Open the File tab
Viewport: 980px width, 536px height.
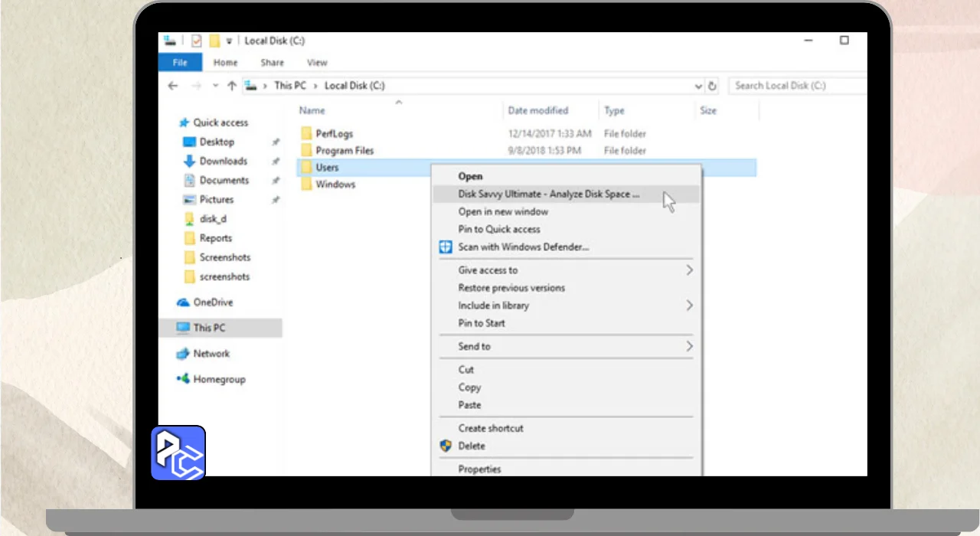point(180,63)
